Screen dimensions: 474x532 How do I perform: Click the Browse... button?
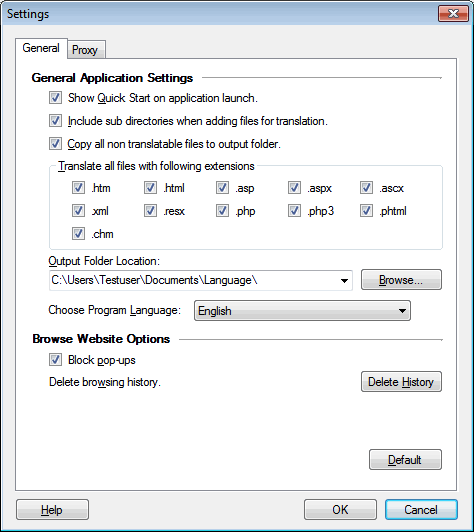point(401,280)
